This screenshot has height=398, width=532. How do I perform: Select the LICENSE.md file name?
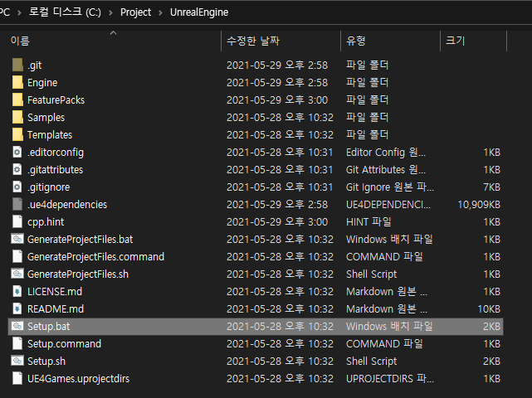click(55, 292)
